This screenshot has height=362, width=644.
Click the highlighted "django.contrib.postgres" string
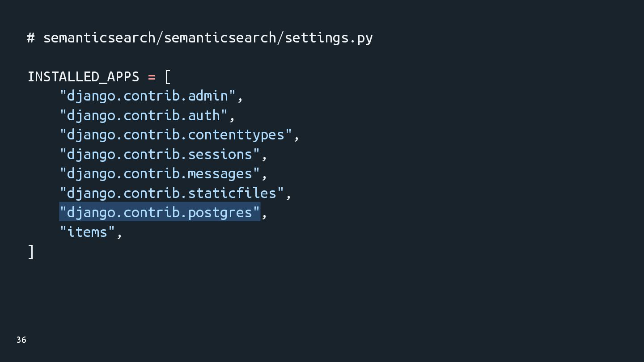(160, 212)
